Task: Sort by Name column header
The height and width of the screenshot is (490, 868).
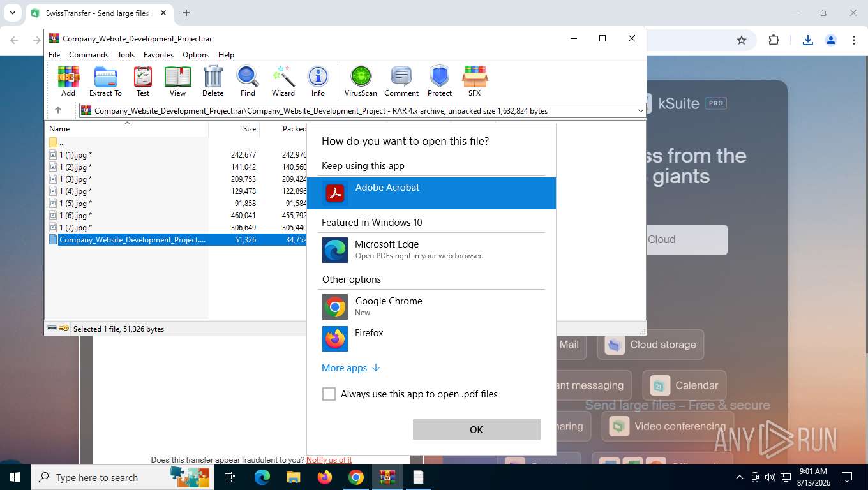Action: click(x=126, y=128)
